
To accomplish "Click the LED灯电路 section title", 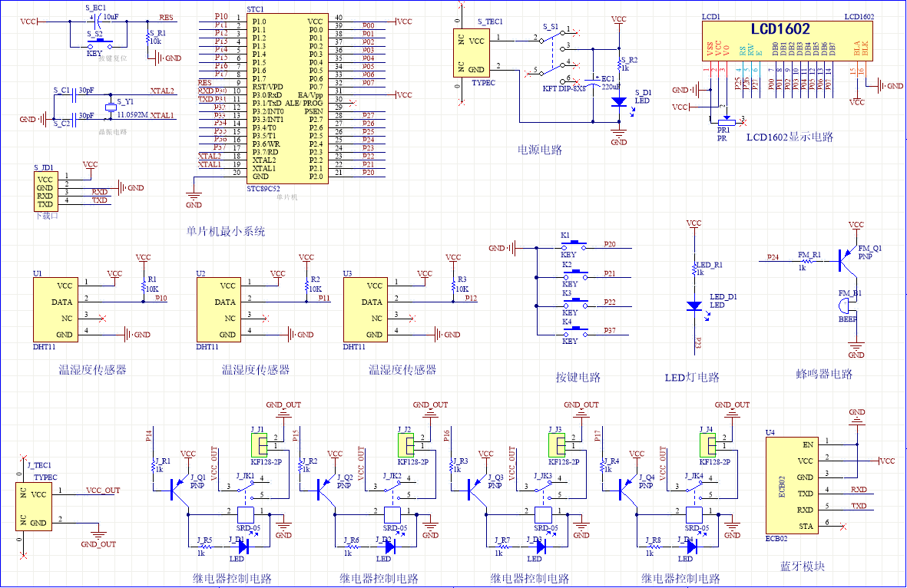I will tap(692, 377).
